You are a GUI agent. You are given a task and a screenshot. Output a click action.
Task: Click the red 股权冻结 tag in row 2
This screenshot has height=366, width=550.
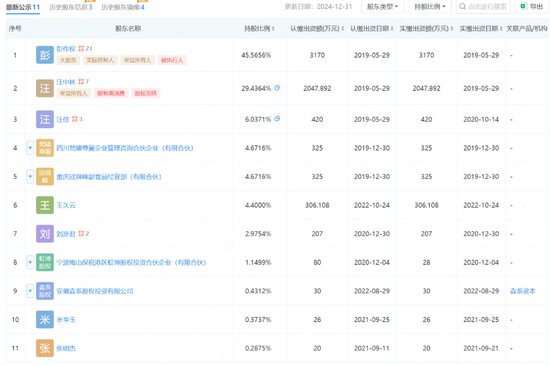pos(146,93)
